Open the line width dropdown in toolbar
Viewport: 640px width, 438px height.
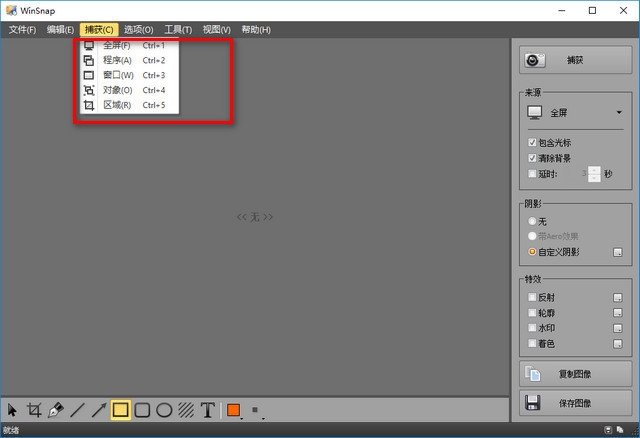pos(257,410)
